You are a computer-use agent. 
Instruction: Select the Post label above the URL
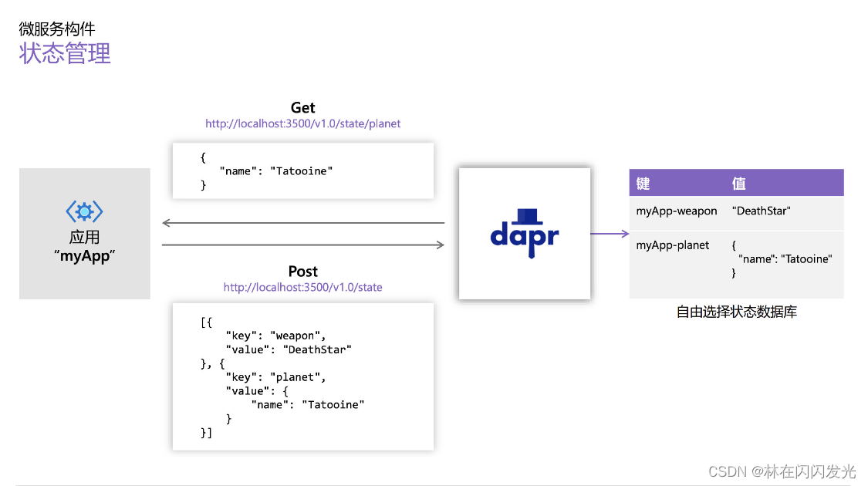303,271
